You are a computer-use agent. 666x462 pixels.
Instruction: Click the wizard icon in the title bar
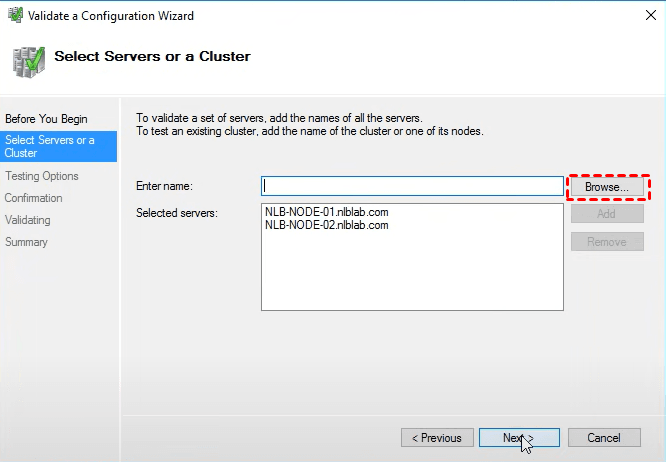(14, 15)
